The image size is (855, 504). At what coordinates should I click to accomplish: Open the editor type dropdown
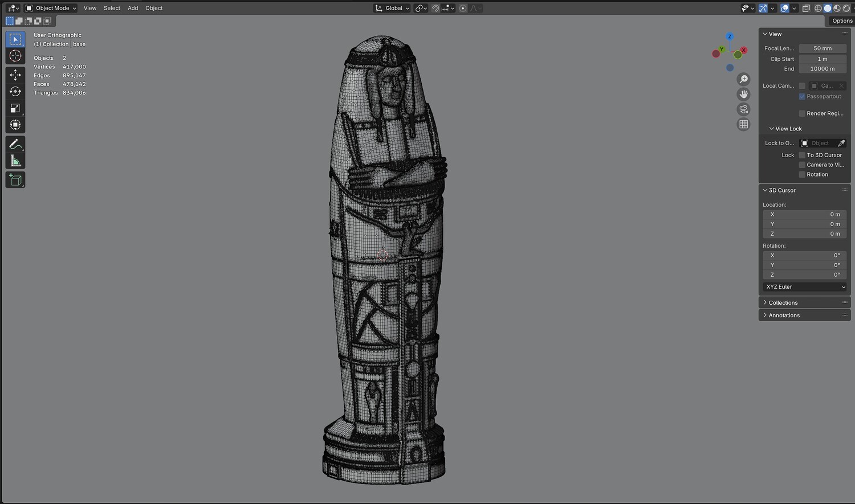[x=13, y=8]
